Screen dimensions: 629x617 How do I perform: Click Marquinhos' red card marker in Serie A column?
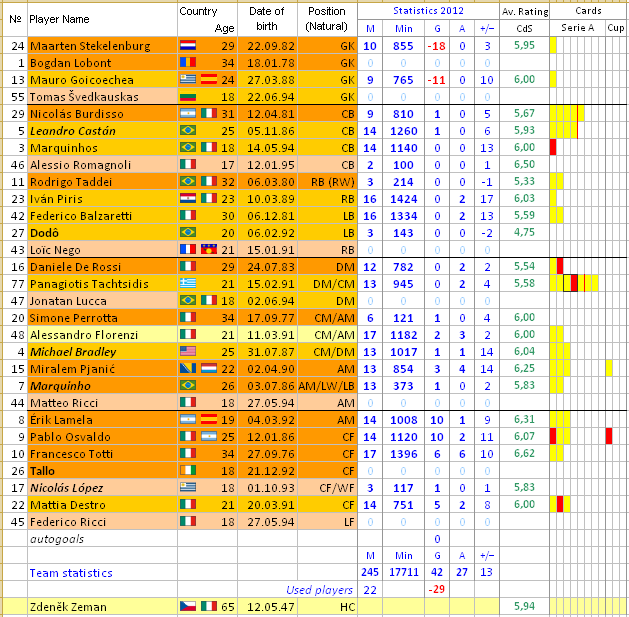pos(553,147)
